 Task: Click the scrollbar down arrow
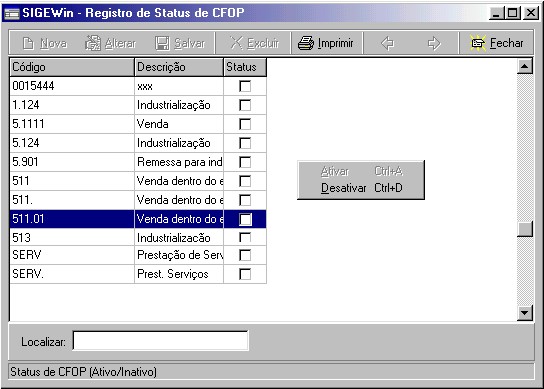[525, 313]
